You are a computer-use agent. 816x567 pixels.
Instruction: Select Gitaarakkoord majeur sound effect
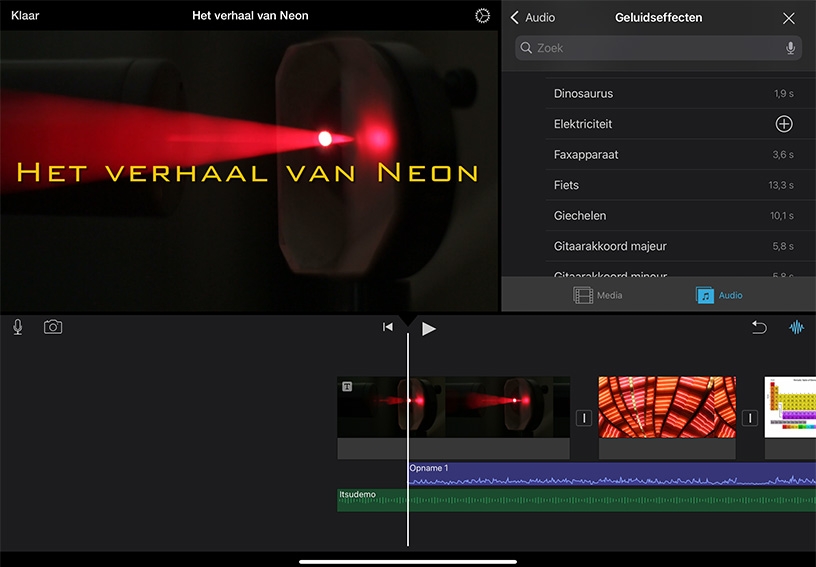point(680,246)
